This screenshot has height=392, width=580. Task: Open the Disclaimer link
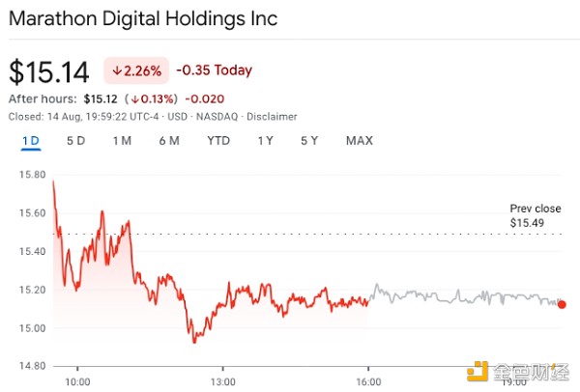pos(272,115)
